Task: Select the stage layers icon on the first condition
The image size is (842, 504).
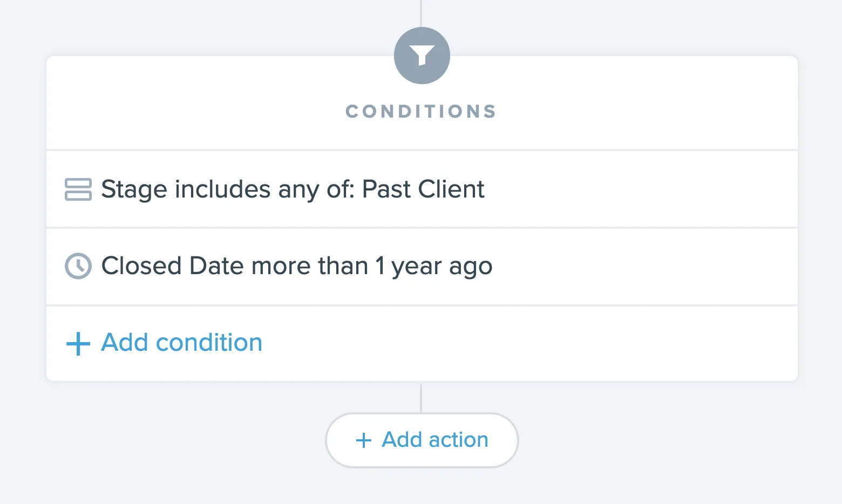Action: pyautogui.click(x=78, y=189)
